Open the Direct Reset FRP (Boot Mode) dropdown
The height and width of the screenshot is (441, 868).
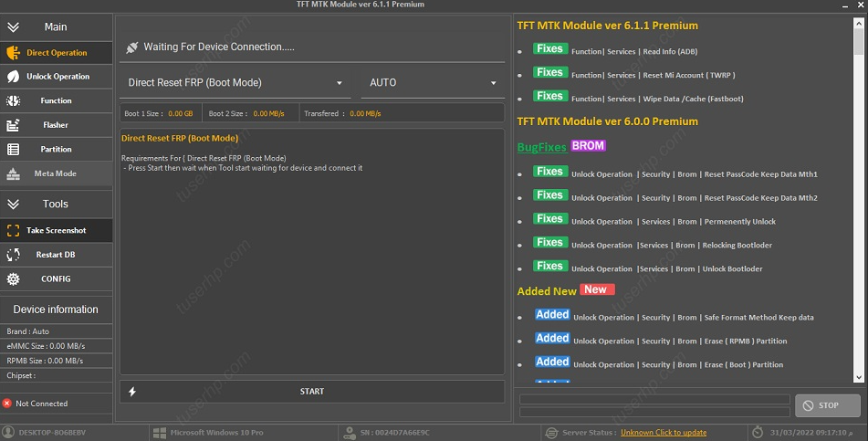pos(235,83)
